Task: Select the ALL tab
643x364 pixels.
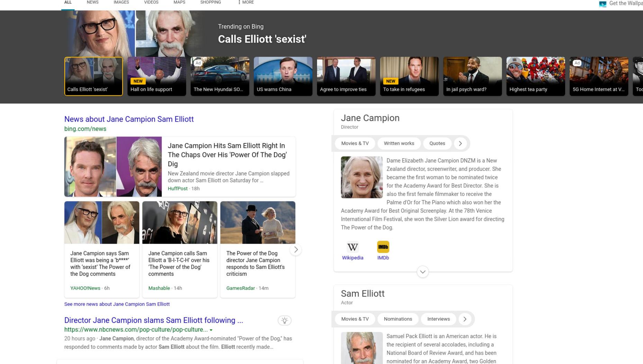Action: [x=68, y=2]
